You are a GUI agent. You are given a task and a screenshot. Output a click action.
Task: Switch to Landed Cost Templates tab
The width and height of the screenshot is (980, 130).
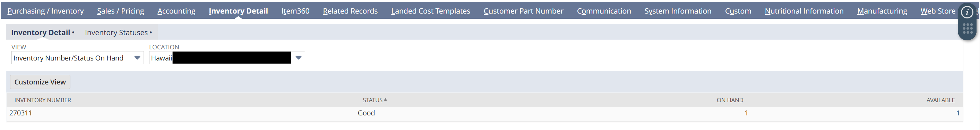click(431, 11)
